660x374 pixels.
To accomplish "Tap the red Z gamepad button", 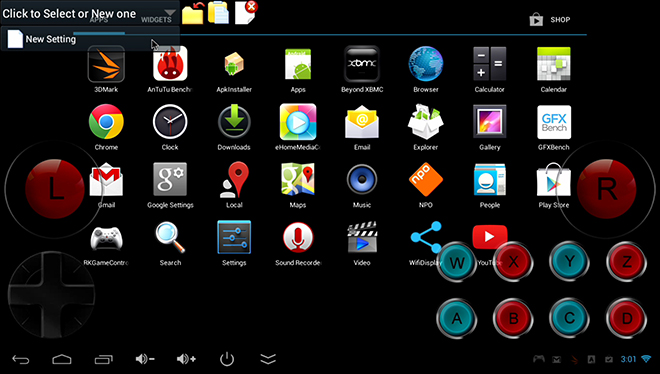I will (x=627, y=262).
